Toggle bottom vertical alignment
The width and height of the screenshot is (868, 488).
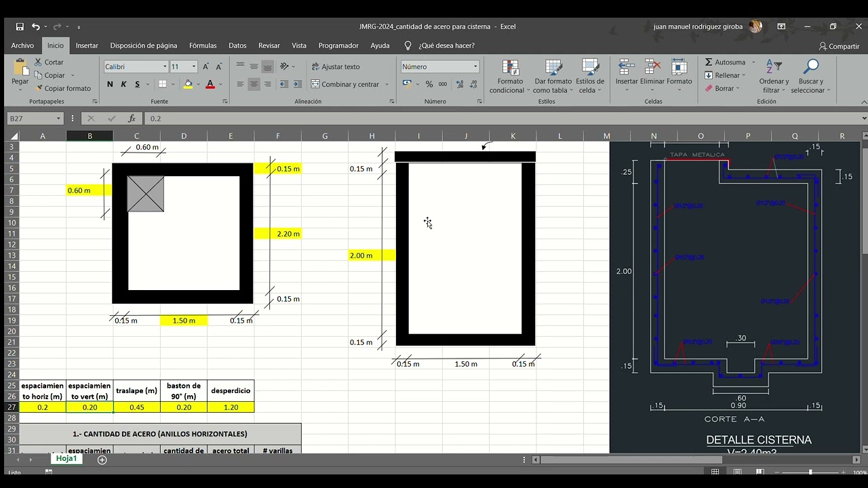coord(268,66)
